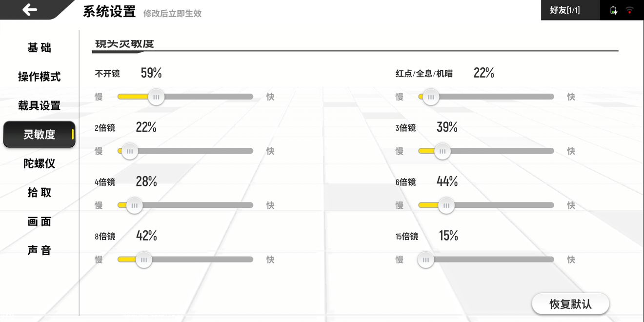
Task: Select the 载具设置 tab
Action: point(40,105)
